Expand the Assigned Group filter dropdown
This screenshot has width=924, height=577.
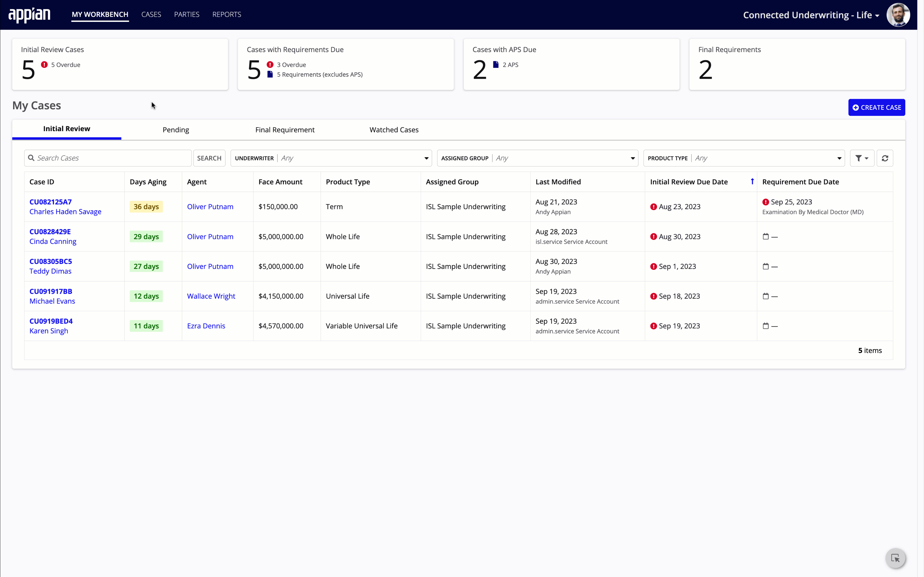[x=537, y=158]
